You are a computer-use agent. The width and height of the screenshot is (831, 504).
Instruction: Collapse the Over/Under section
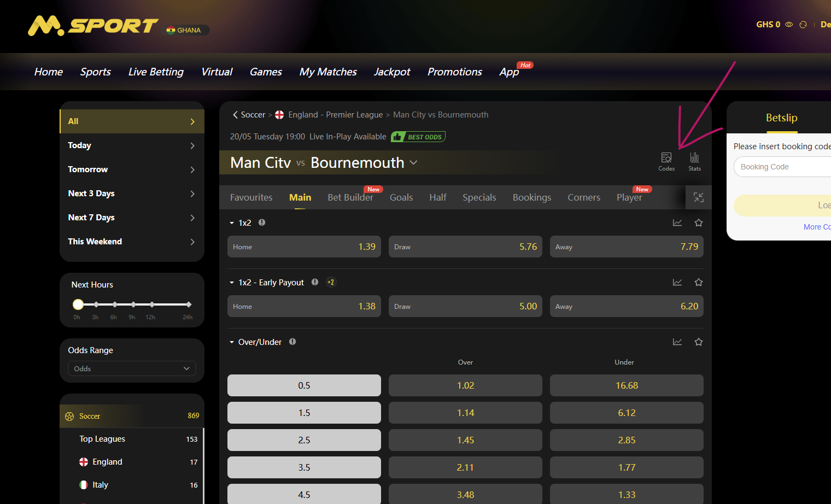(232, 342)
